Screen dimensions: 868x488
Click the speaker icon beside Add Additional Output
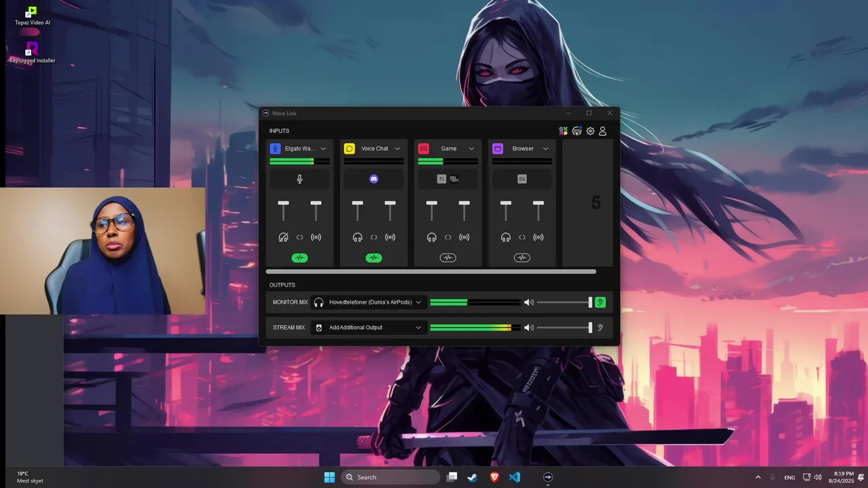[319, 327]
